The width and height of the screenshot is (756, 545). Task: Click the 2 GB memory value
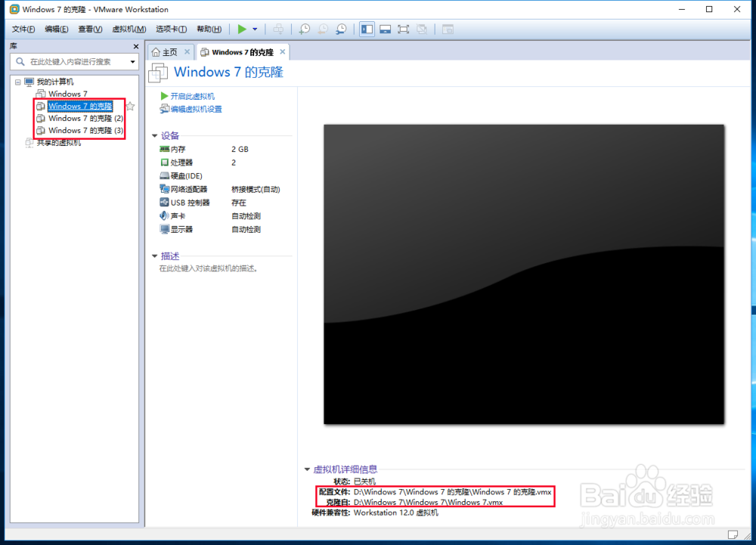tap(240, 150)
